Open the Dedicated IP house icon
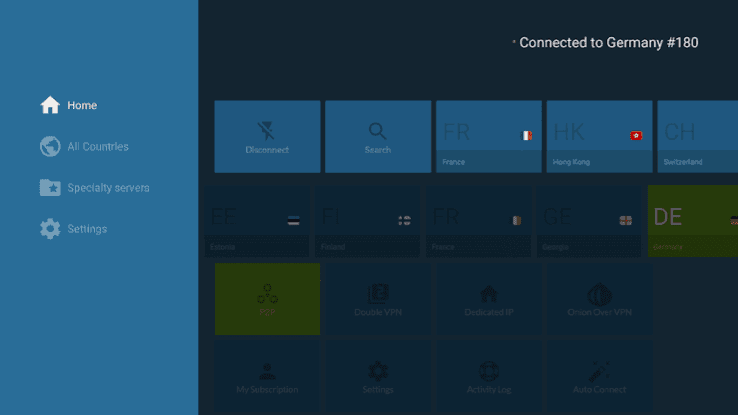Screen dimensions: 738x415 tap(489, 294)
